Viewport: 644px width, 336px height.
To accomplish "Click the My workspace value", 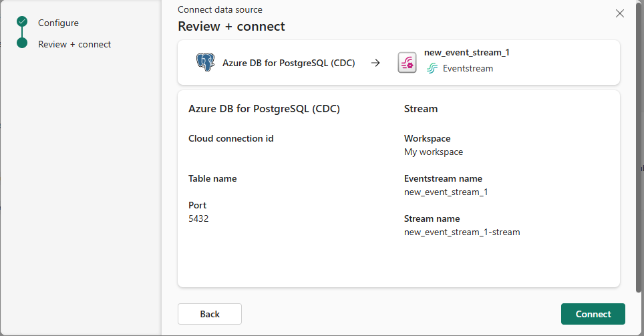I will 433,152.
